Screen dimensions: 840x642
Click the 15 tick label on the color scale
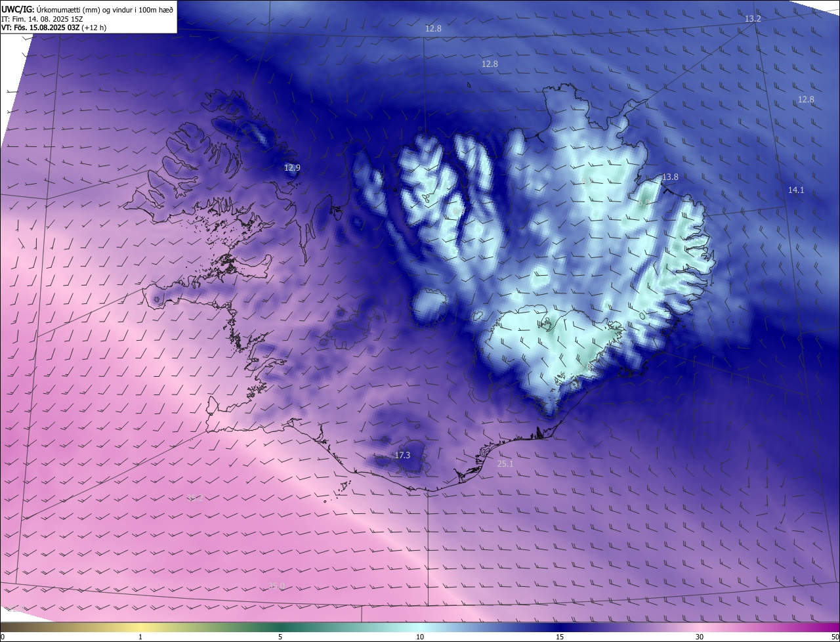pyautogui.click(x=560, y=637)
